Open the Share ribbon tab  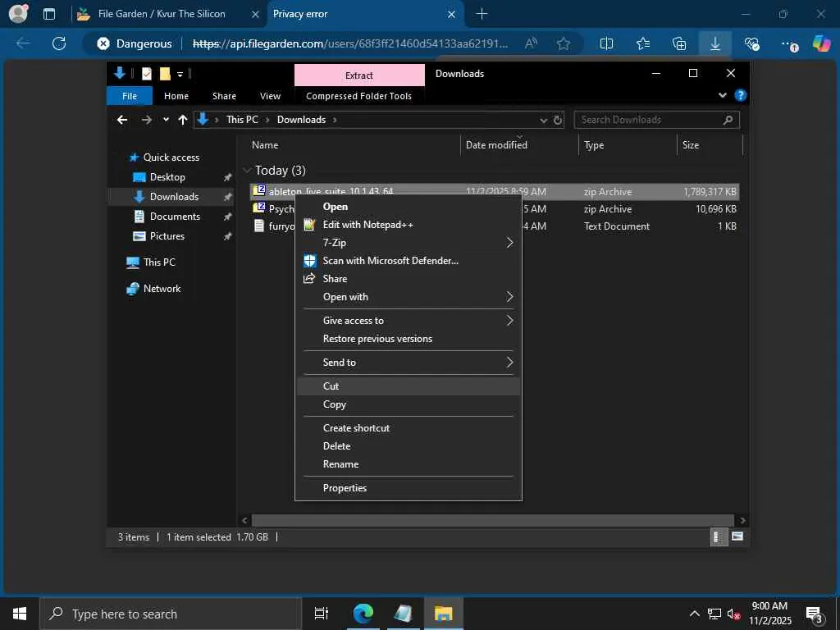point(224,96)
